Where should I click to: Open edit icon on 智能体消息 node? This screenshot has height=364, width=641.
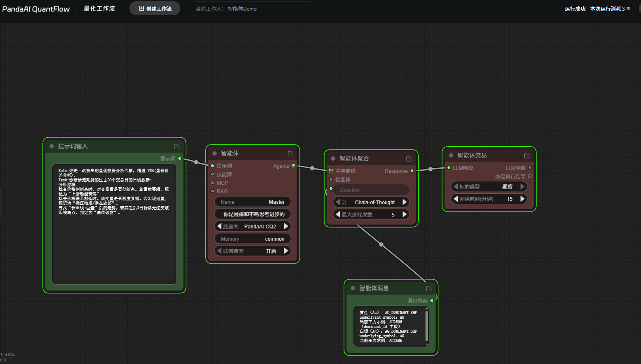[x=428, y=288]
